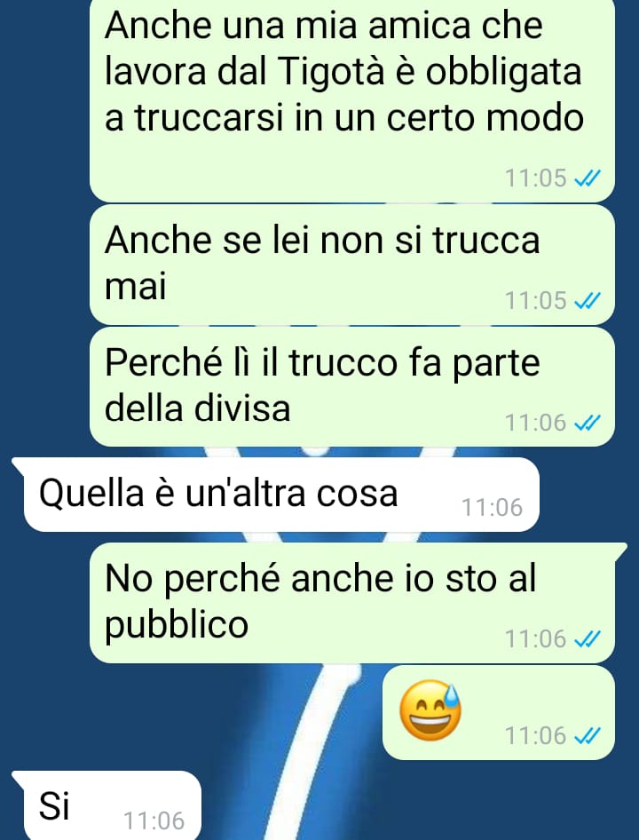Tap the 11:06 timestamp under the emoji
This screenshot has width=639, height=840.
tap(536, 737)
